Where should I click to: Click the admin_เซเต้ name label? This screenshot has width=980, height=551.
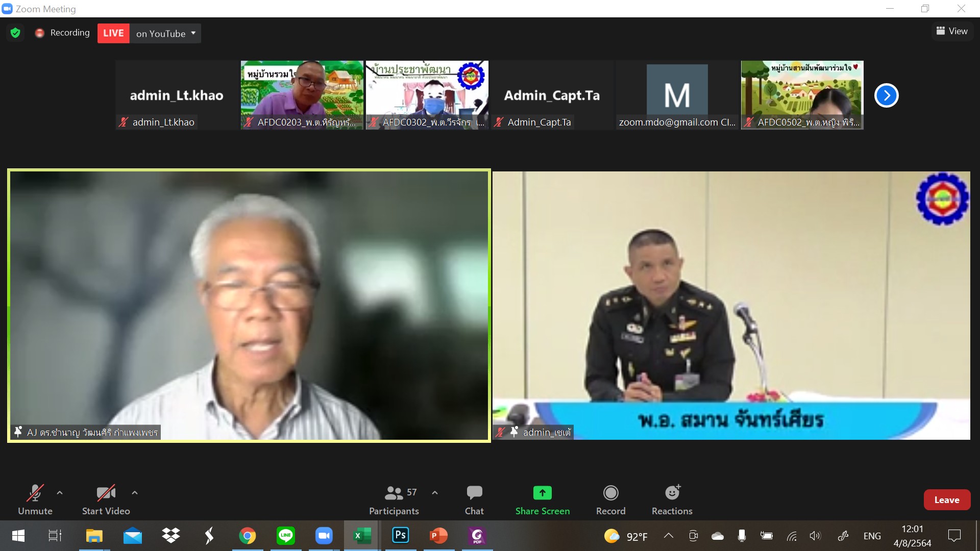coord(547,432)
